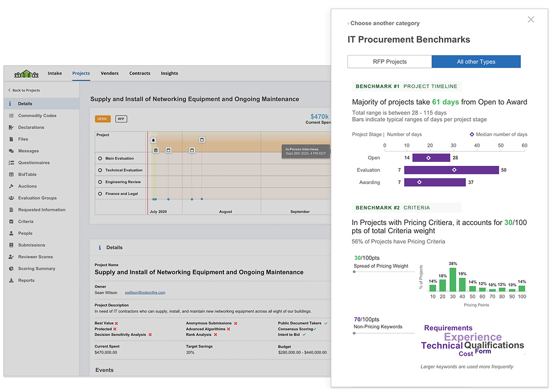
Task: Select the Main Evaluation radio button
Action: (100, 159)
